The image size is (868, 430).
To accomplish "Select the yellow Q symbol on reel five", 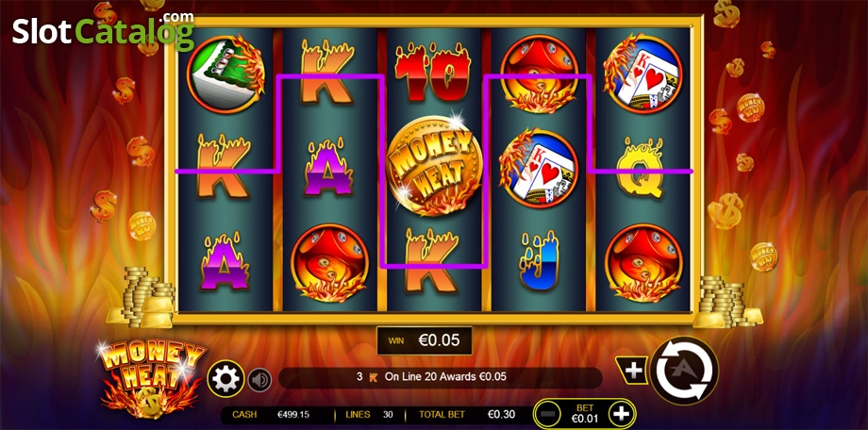I will [640, 168].
